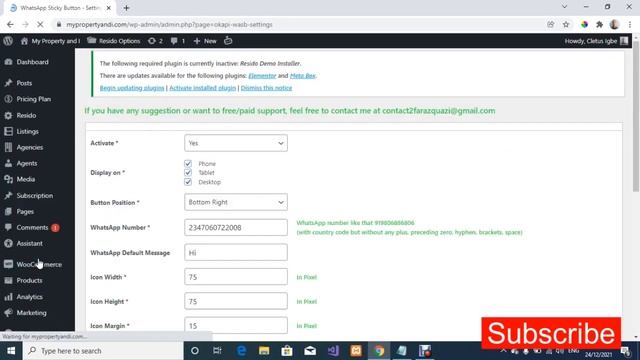Open the comments bubble in the admin bar

[178, 41]
